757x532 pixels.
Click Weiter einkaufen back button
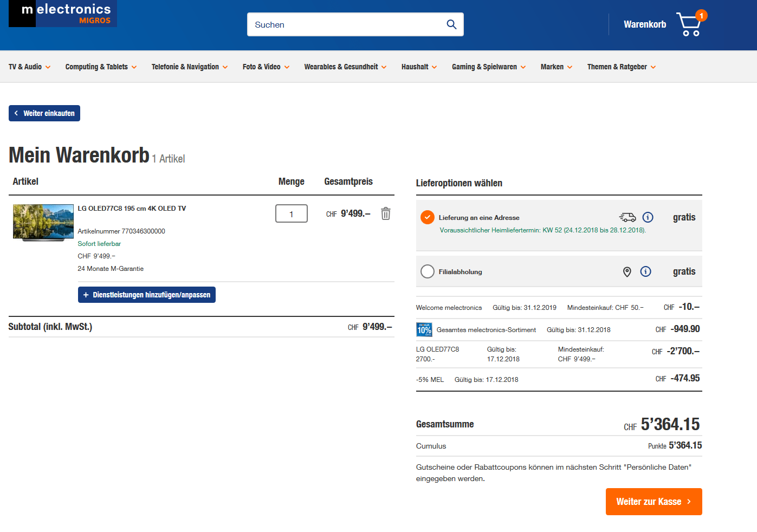tap(44, 113)
